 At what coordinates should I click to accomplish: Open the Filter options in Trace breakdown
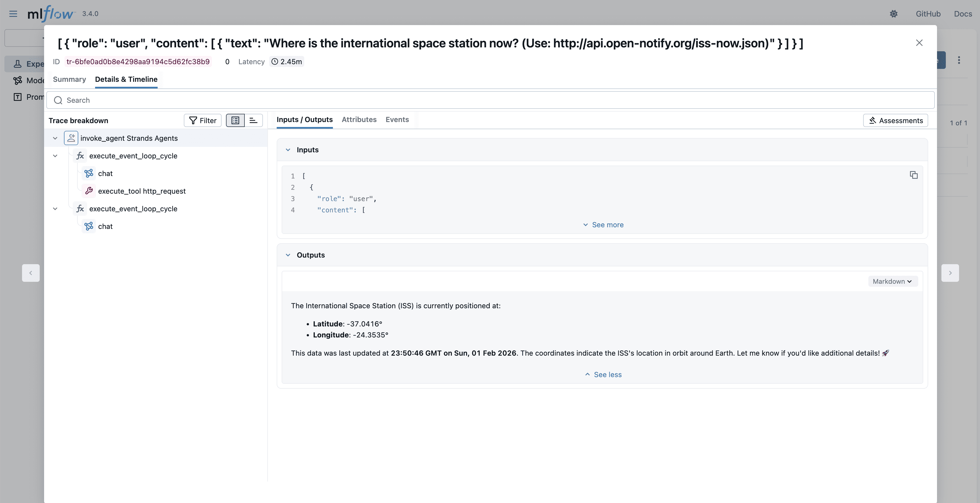pos(202,120)
